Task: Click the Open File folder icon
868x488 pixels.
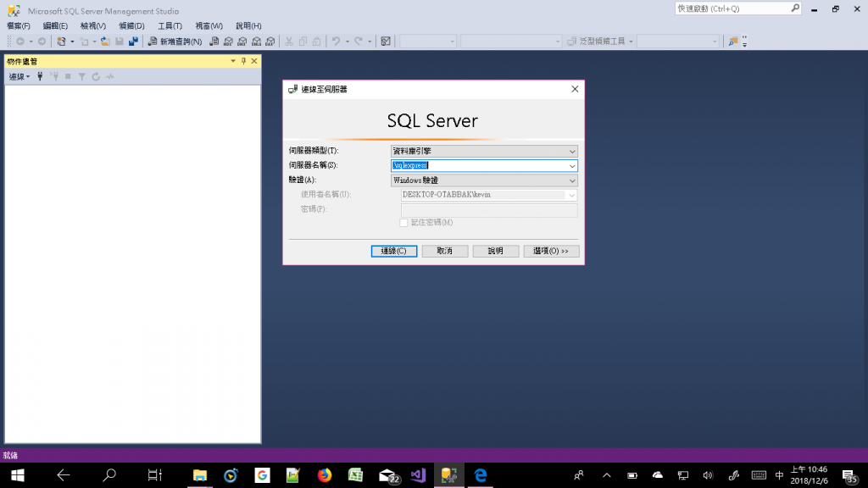Action: click(105, 42)
